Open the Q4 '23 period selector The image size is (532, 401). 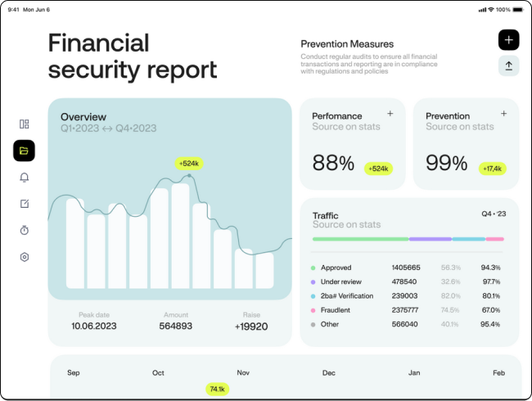494,214
